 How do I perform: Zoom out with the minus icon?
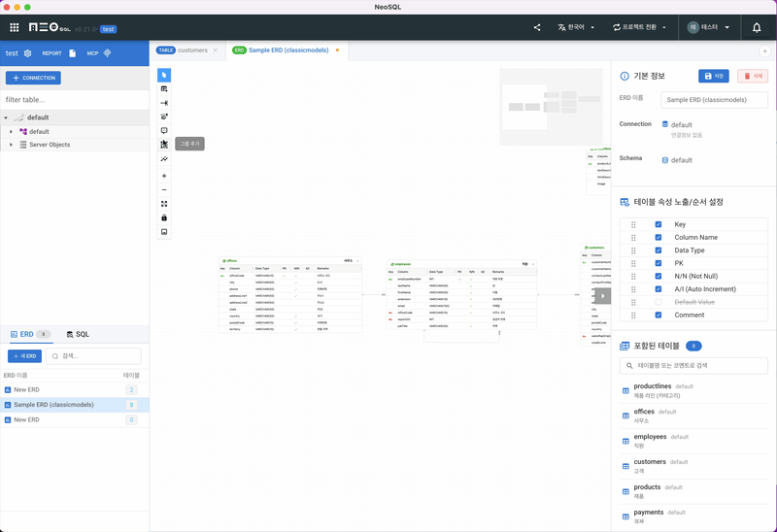pos(164,189)
